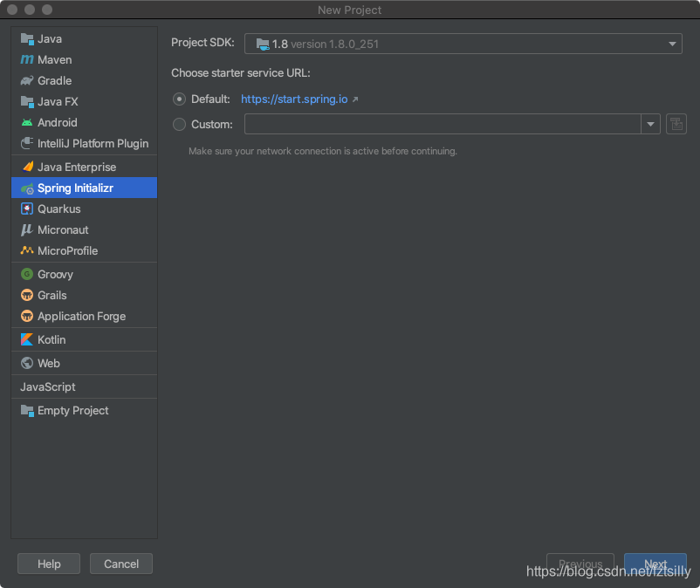Click the Java Enterprise icon
Screen dimensions: 700x588
[x=27, y=167]
